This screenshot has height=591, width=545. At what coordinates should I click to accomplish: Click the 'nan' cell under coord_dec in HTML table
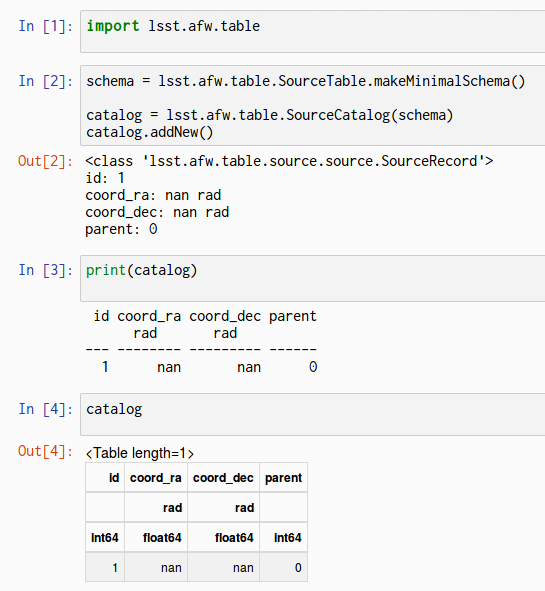(x=223, y=567)
